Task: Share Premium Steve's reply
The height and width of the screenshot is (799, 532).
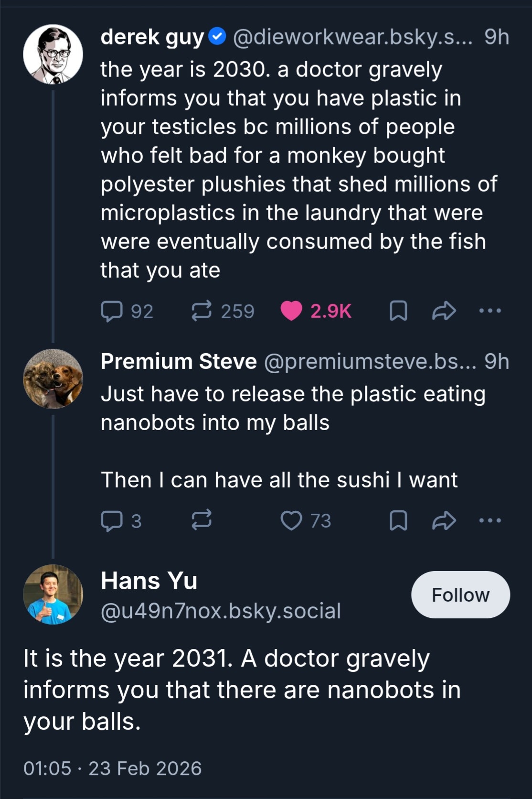Action: pos(444,520)
